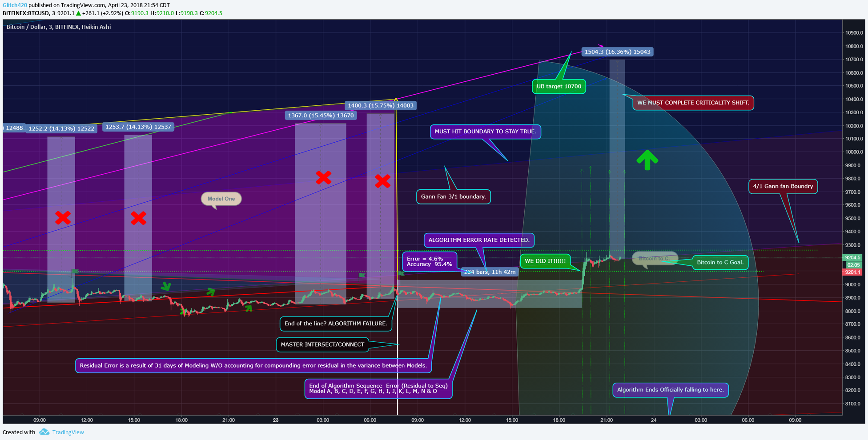The height and width of the screenshot is (440, 868).
Task: Select the MASTER INTERSECT/CONNECT callout
Action: [322, 344]
